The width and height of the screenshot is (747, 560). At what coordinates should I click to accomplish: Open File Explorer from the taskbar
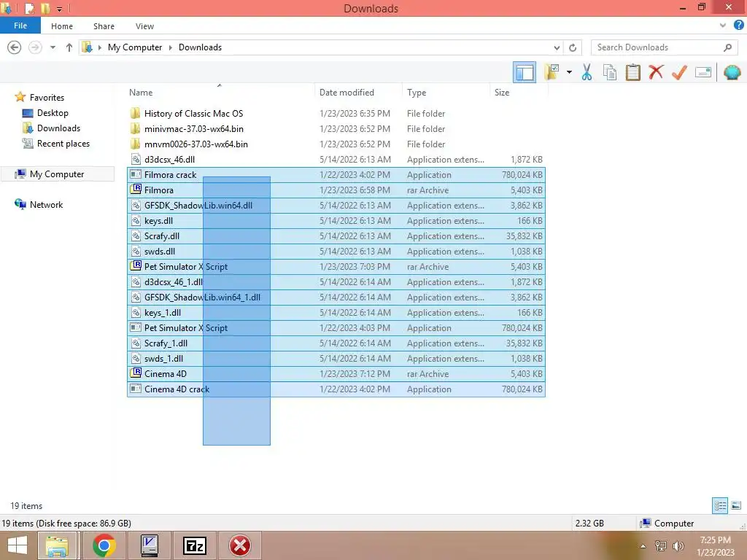57,545
